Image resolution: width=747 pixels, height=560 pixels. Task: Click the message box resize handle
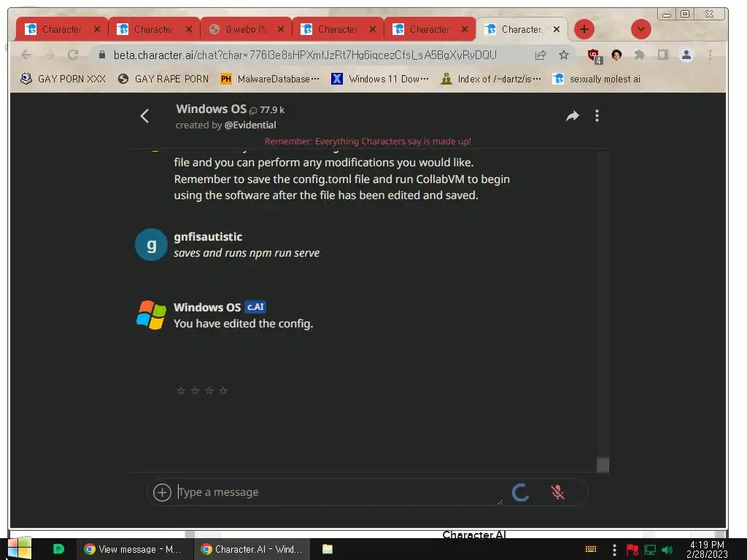coord(500,502)
